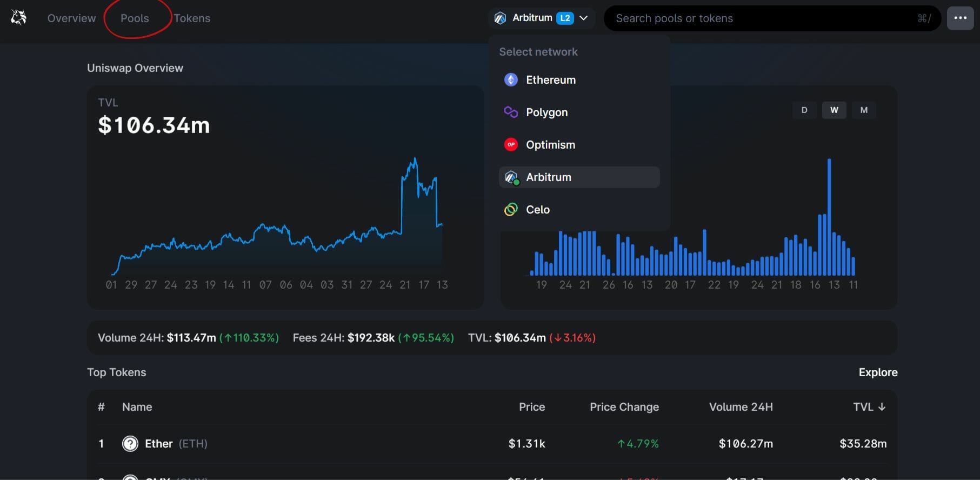Click the Select network label
The width and height of the screenshot is (980, 480).
538,52
